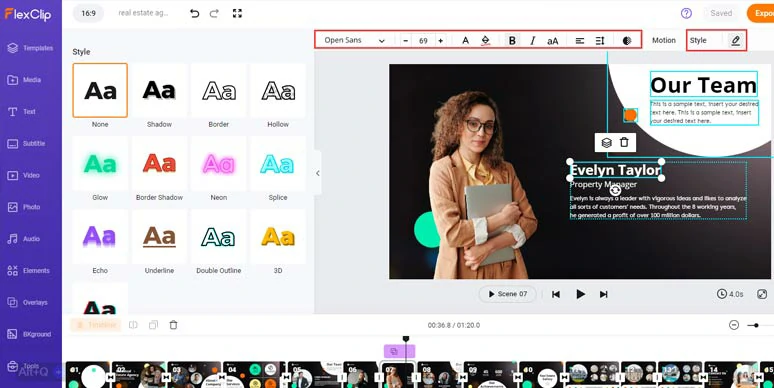The width and height of the screenshot is (774, 388).
Task: Open line spacing options
Action: 600,41
